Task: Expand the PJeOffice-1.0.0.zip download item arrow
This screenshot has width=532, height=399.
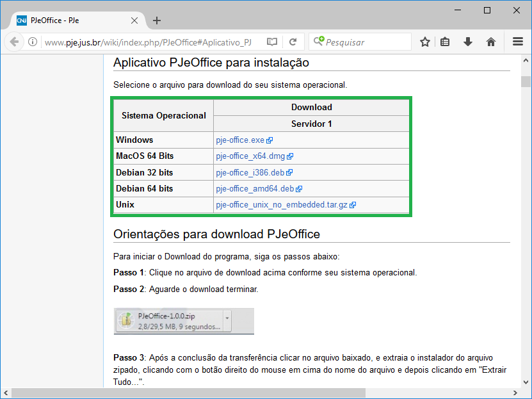Action: pyautogui.click(x=227, y=318)
